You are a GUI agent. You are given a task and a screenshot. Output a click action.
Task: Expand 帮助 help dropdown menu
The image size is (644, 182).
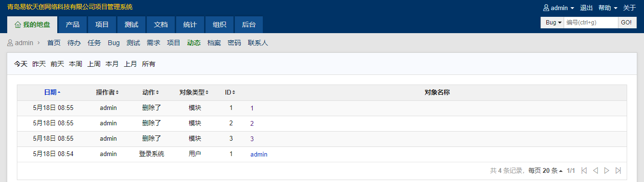(608, 8)
